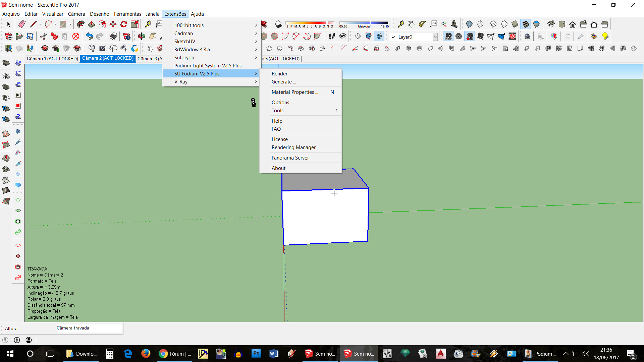The image size is (644, 362).
Task: Open the Arquivo menu
Action: tap(11, 14)
